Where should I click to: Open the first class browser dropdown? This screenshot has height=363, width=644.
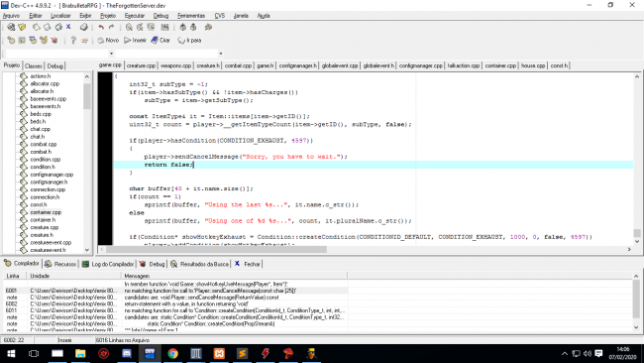111,54
